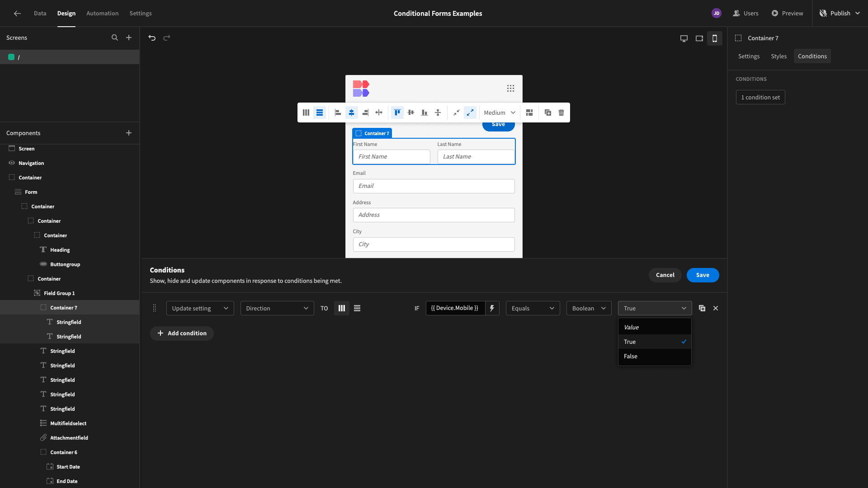Click the Preview button
This screenshot has height=488, width=868.
point(787,14)
